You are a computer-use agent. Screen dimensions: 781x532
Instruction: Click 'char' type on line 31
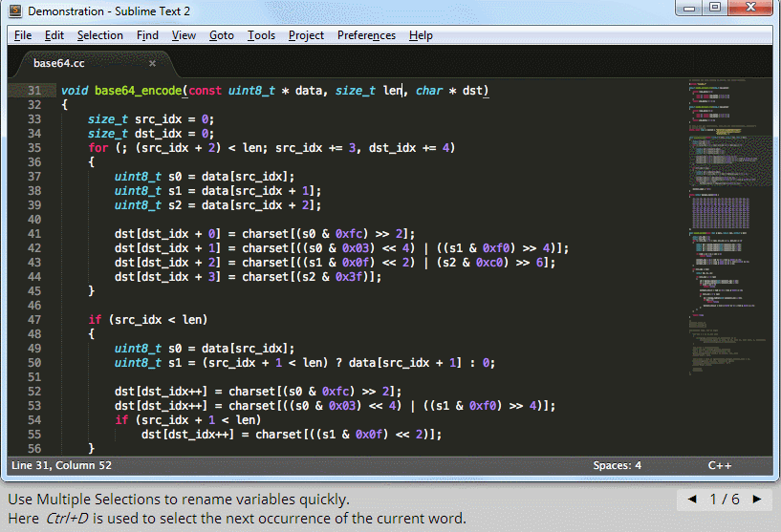pos(429,91)
